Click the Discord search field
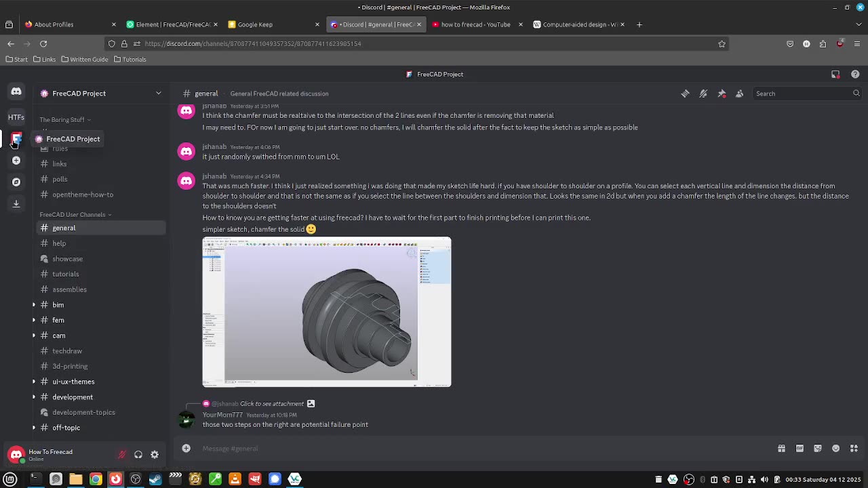This screenshot has height=488, width=868. [806, 94]
